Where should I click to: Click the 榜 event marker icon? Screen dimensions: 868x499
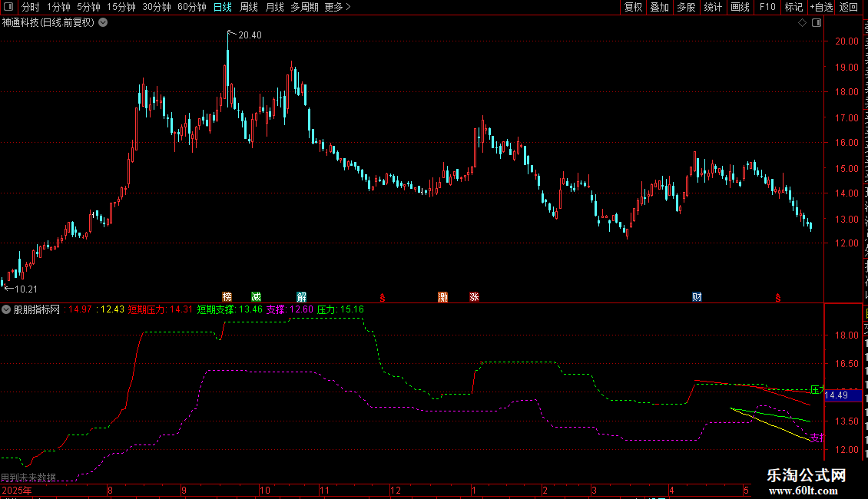[227, 297]
